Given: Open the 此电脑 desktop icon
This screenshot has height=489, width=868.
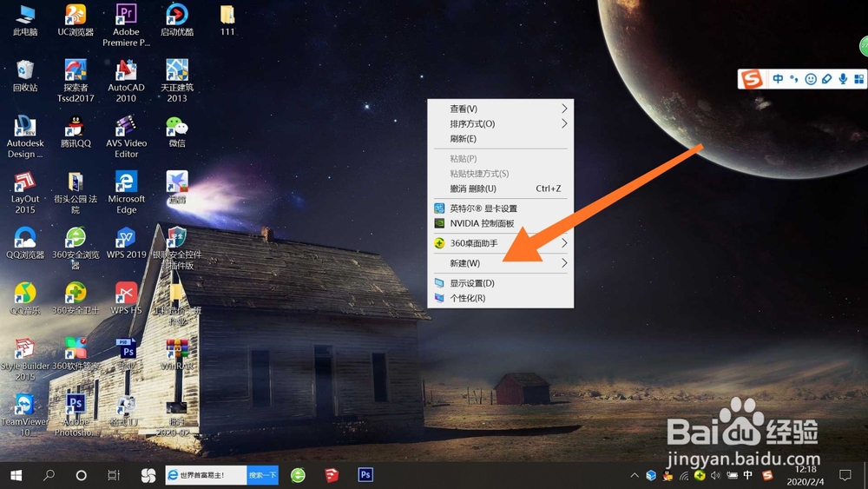Looking at the screenshot, I should (25, 20).
